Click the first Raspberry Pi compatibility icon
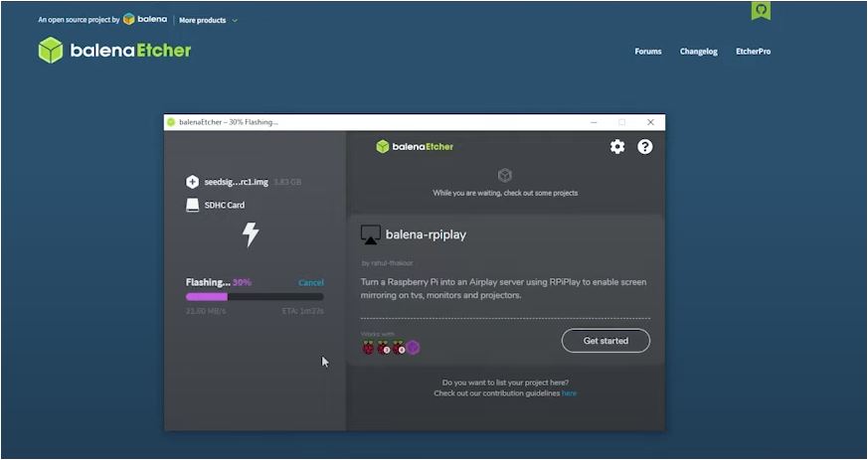 368,348
